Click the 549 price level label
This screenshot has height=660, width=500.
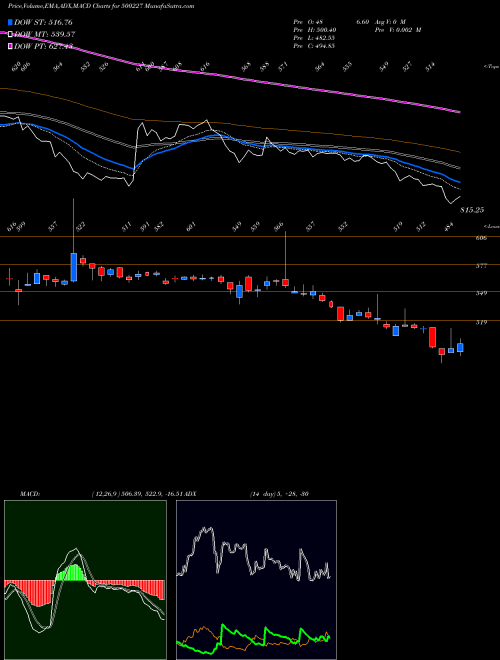482,293
